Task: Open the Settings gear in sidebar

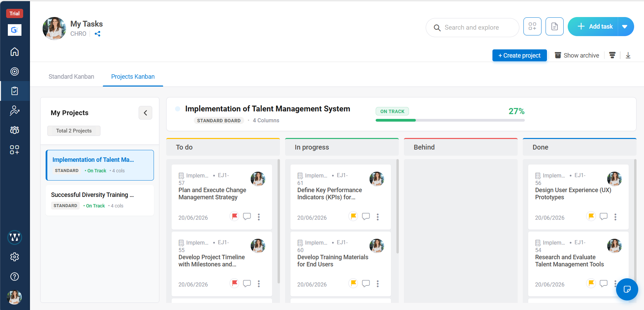Action: click(15, 257)
